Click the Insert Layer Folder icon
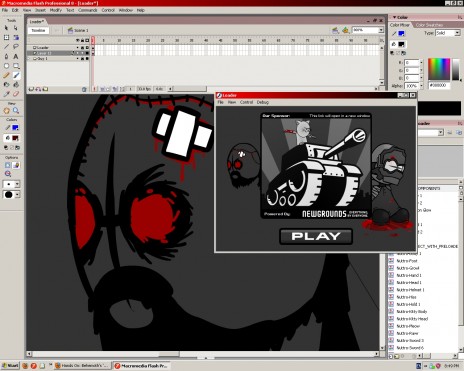This screenshot has height=371, width=464. click(45, 89)
